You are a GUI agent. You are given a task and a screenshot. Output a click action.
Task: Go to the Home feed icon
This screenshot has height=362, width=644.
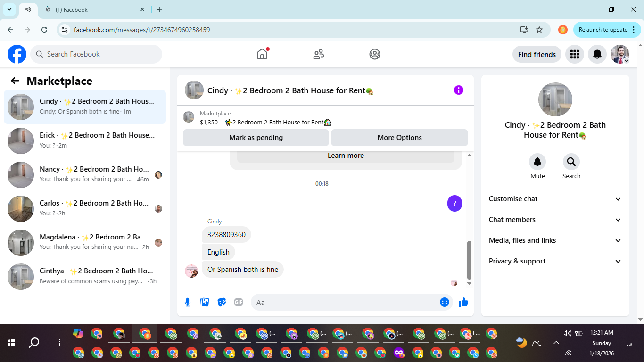(262, 54)
